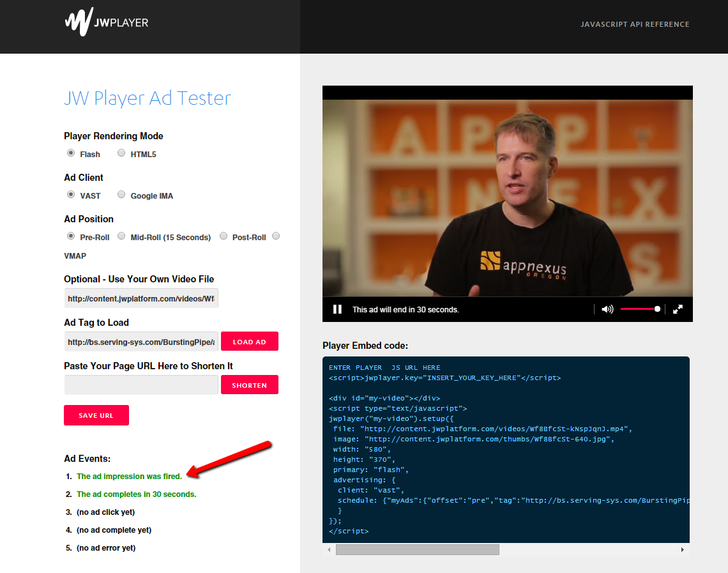
Task: Adjust the player volume slider
Action: [640, 309]
